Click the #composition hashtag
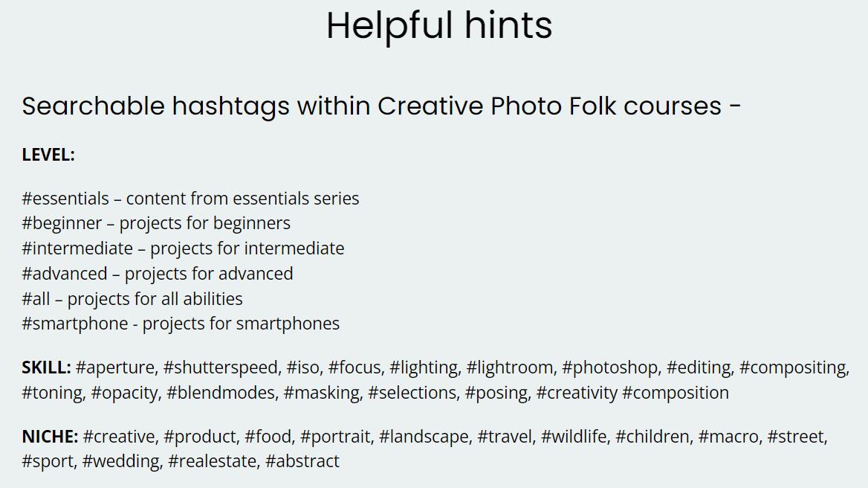This screenshot has width=868, height=488. [x=676, y=393]
